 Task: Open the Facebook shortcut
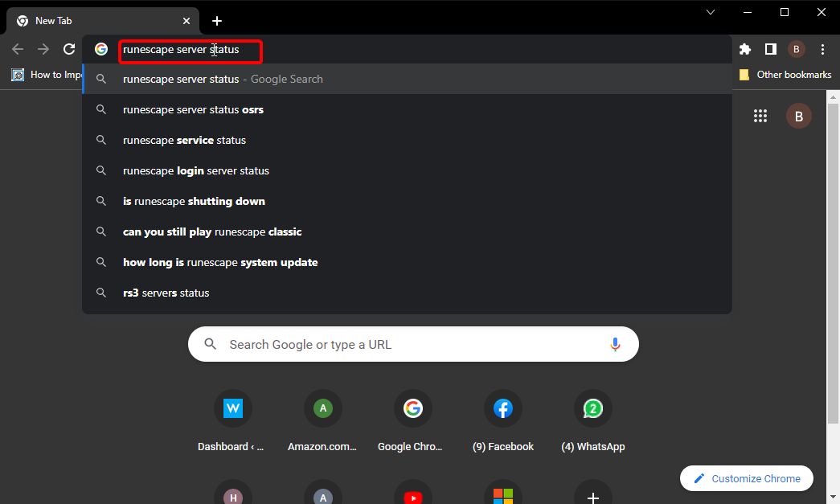click(x=502, y=421)
